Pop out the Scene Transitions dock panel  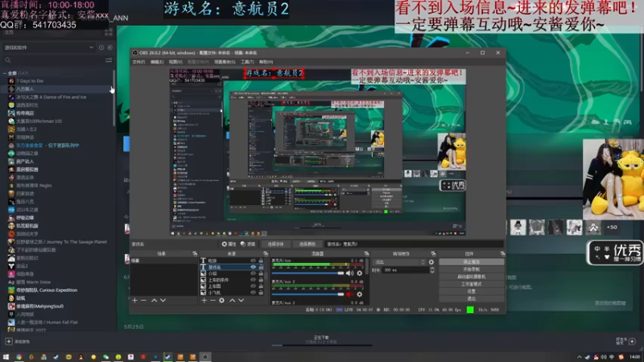[x=433, y=253]
